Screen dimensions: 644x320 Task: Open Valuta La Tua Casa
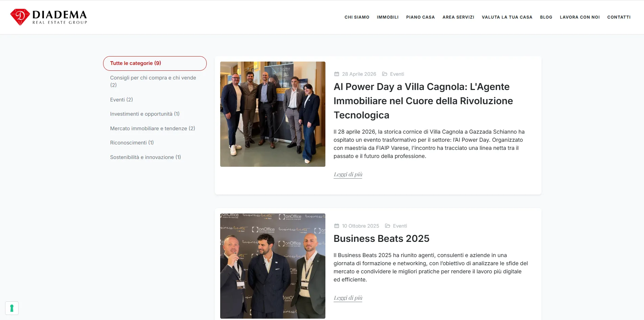point(507,17)
